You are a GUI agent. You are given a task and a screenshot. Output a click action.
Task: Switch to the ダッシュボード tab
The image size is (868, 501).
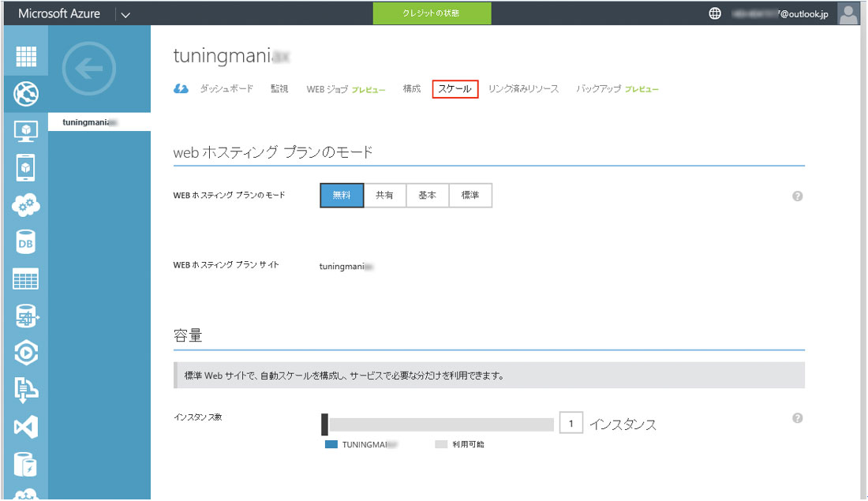tap(226, 88)
